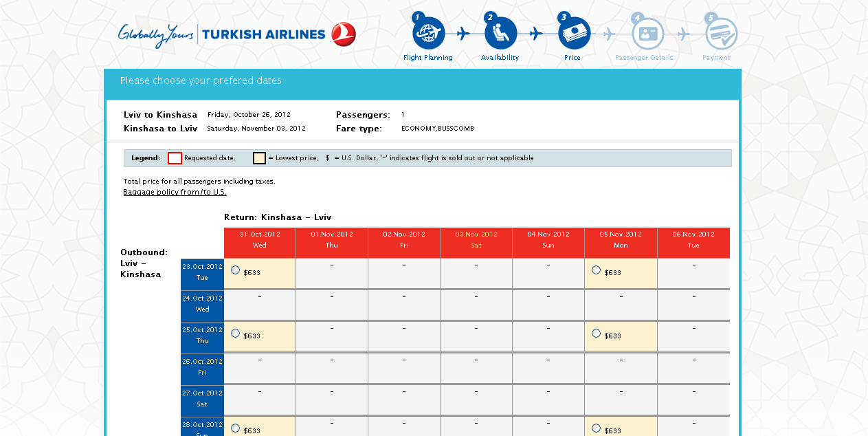Select $633 fare for 25 Oct and 05 Nov
The image size is (868, 436).
click(x=596, y=334)
